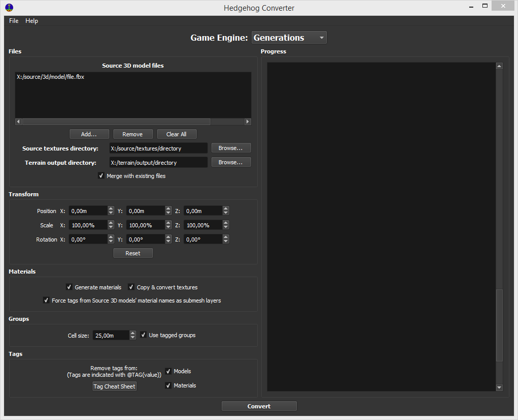Viewport: 518px width, 420px height.
Task: Click Position Y value field
Action: click(145, 211)
